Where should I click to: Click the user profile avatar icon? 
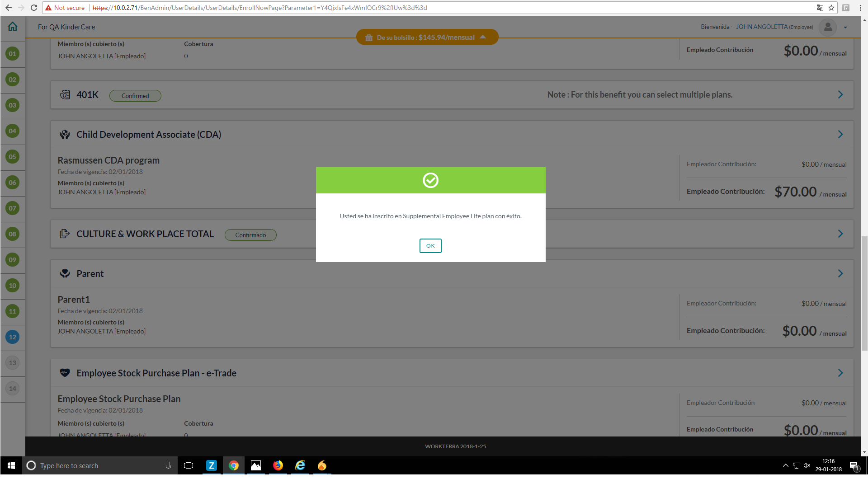(x=828, y=27)
